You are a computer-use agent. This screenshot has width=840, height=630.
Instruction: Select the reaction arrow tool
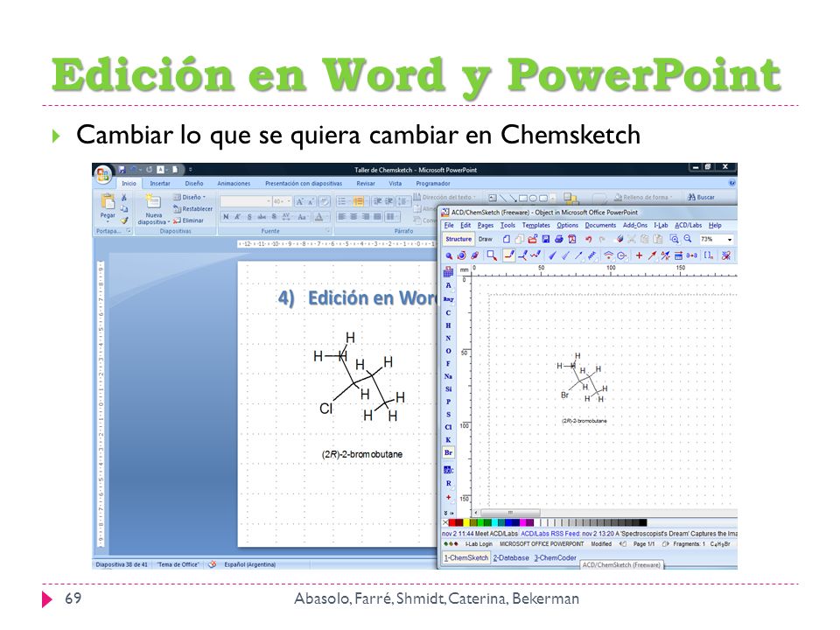coord(652,255)
